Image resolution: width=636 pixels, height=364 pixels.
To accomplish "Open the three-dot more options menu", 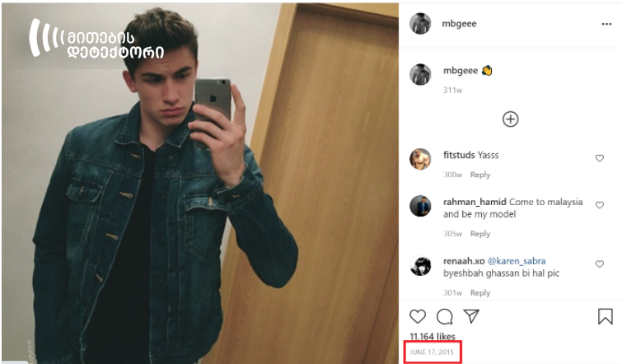I will (x=606, y=24).
